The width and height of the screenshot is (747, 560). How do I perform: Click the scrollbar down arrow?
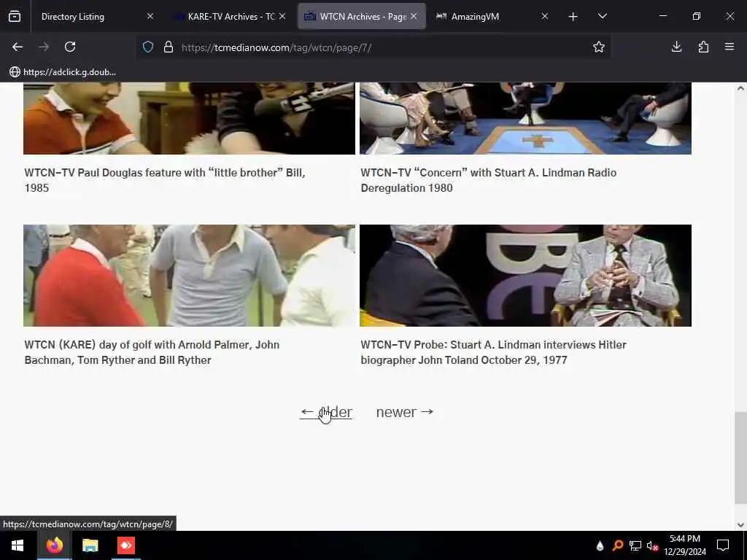click(740, 525)
